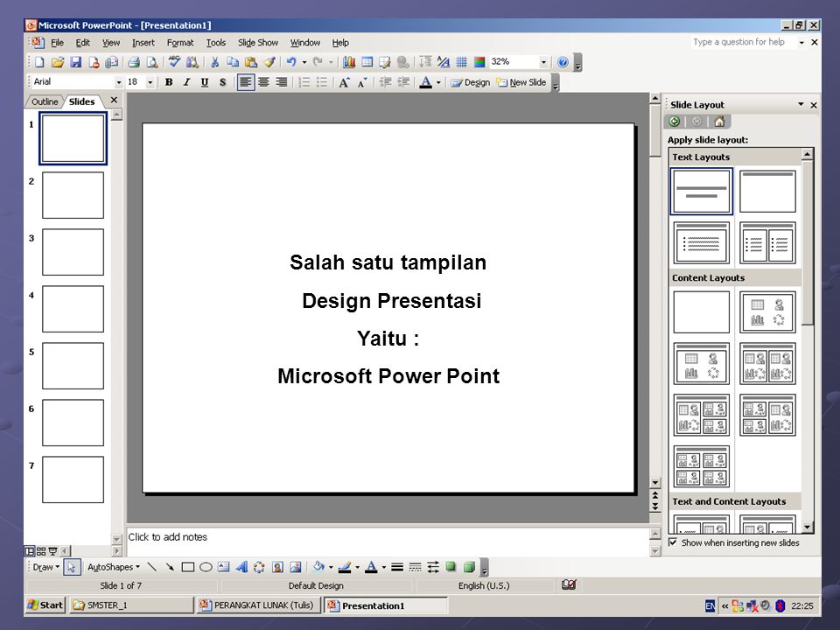Click the Decrease Font Size icon
840x630 pixels.
[x=362, y=82]
